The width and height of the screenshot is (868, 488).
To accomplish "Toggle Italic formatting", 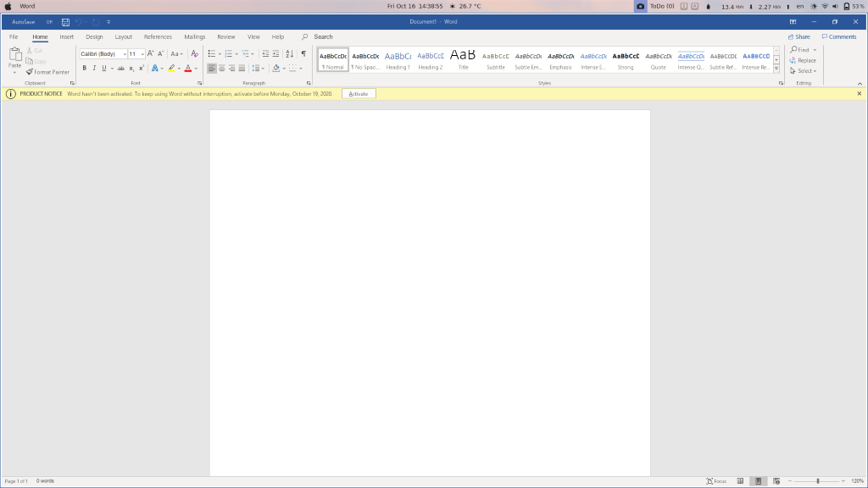I will [94, 68].
